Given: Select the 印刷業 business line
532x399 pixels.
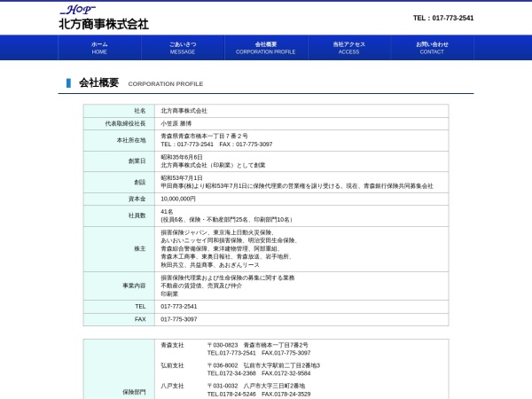Looking at the screenshot, I should tap(169, 294).
